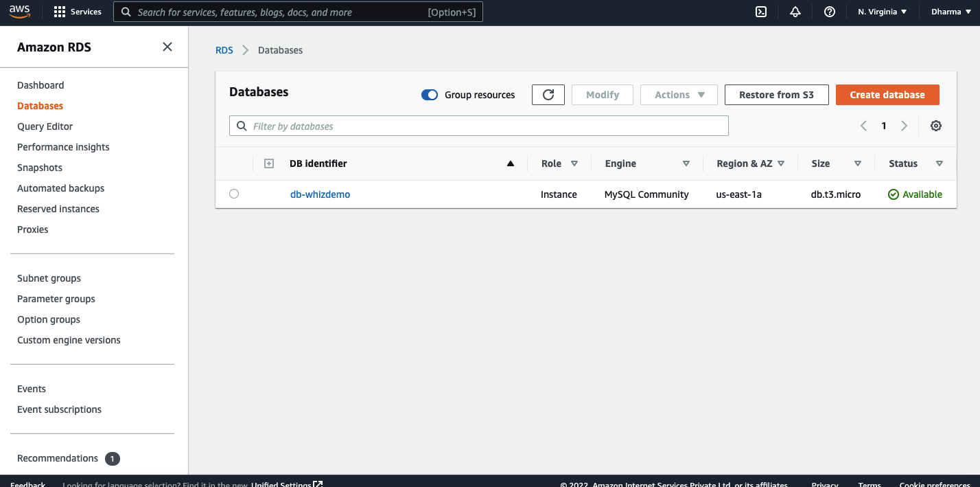Open Dashboard in the RDS sidebar

[40, 85]
